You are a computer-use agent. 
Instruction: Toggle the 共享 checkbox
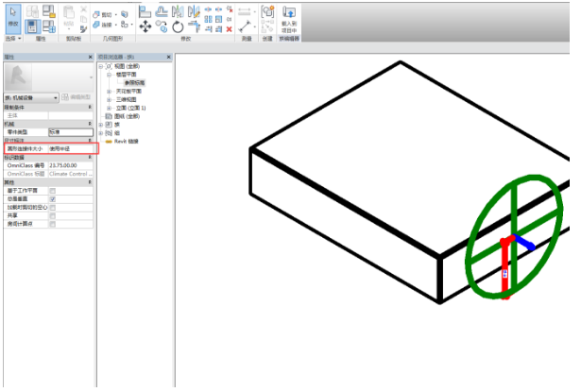(x=52, y=215)
